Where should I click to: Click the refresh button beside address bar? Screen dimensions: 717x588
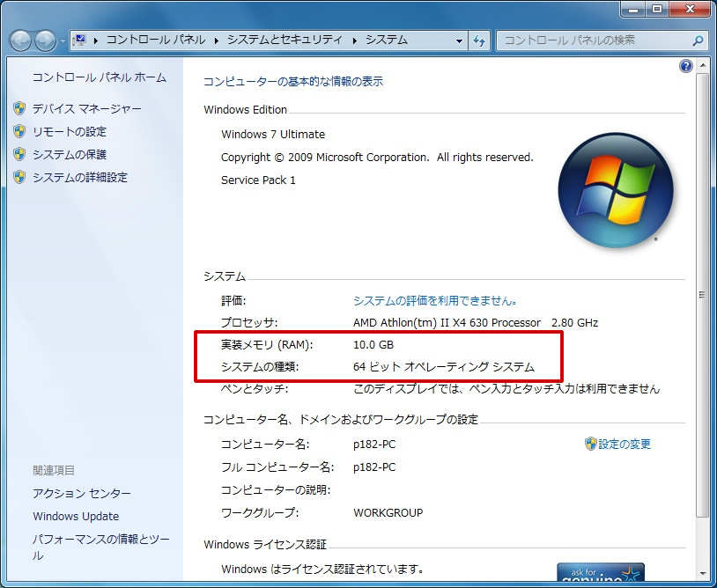(x=479, y=40)
